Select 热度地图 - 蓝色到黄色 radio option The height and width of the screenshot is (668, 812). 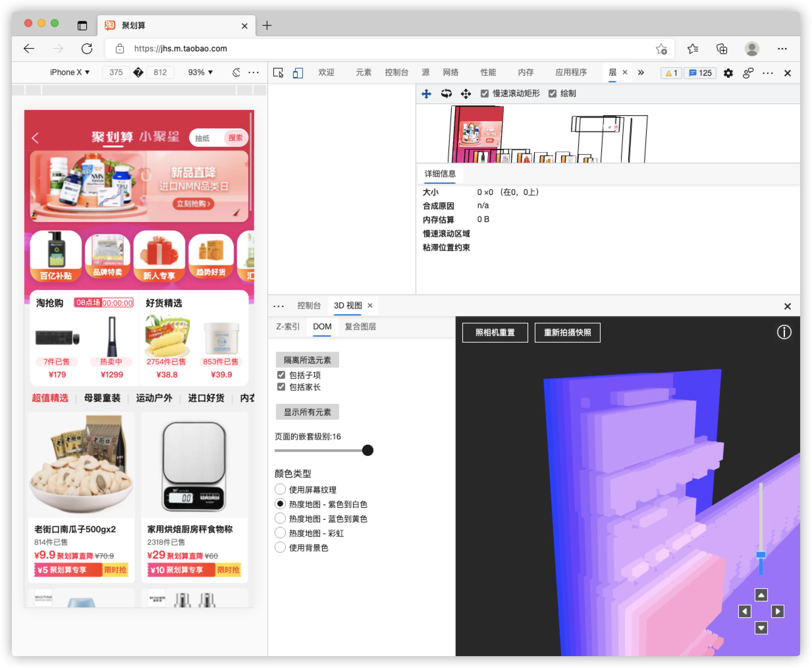point(280,519)
